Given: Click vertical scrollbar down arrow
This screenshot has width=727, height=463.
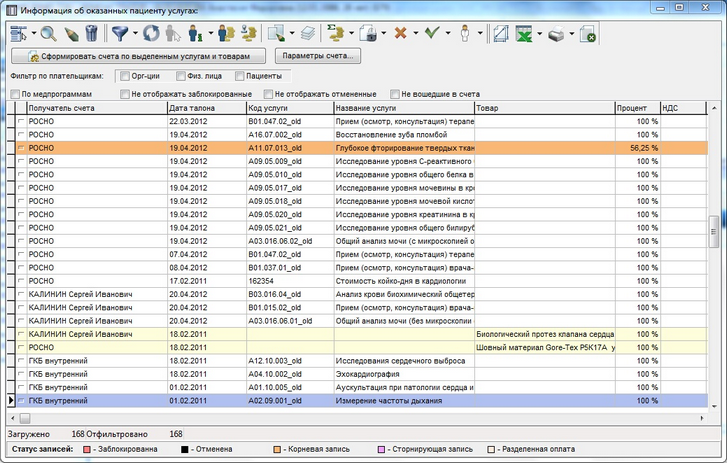Looking at the screenshot, I should [714, 406].
